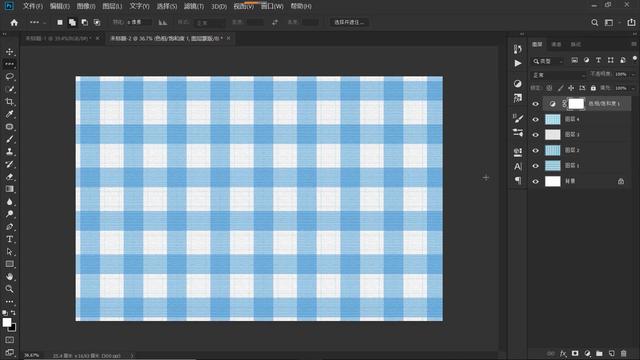Click the feather input field
The image size is (640, 360).
[x=139, y=22]
